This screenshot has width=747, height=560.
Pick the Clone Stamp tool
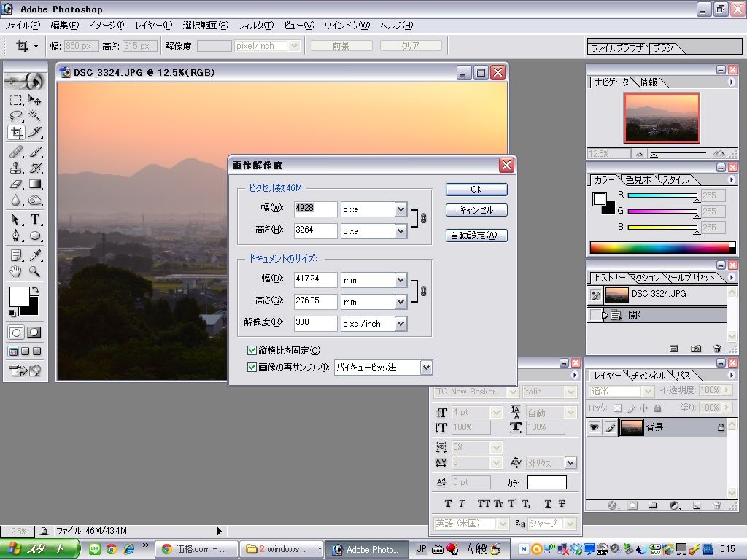16,168
